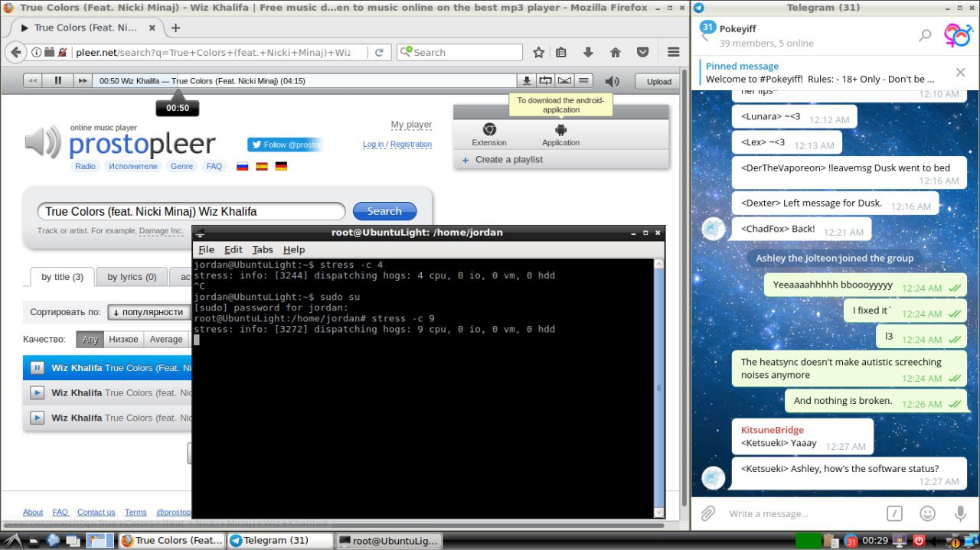Attach a file in Telegram with paperclip
The width and height of the screenshot is (980, 550).
click(709, 513)
